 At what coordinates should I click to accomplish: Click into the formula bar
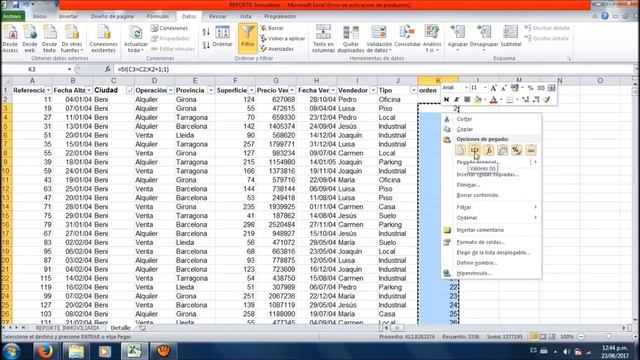pyautogui.click(x=373, y=69)
